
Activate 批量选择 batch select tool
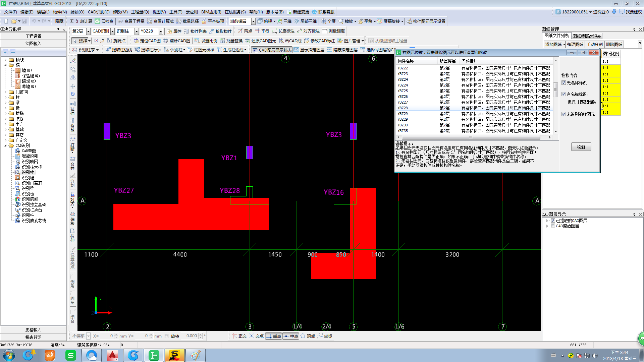pyautogui.click(x=187, y=21)
